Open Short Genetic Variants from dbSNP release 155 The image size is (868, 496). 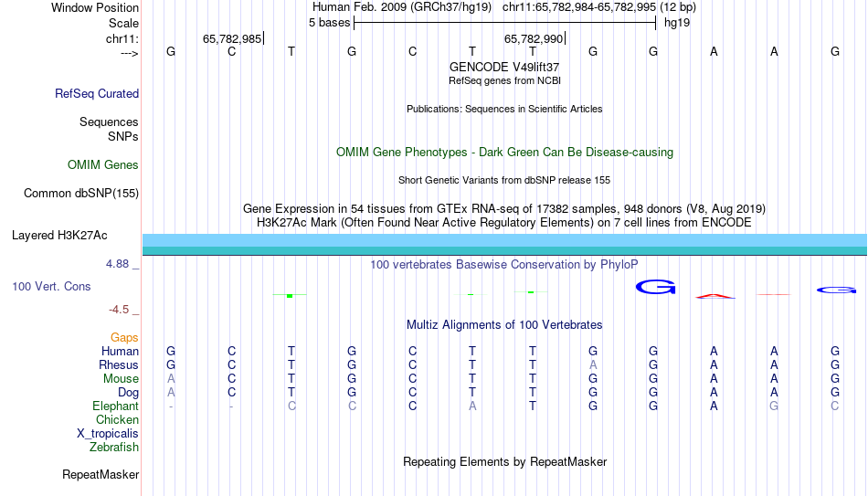(x=504, y=181)
